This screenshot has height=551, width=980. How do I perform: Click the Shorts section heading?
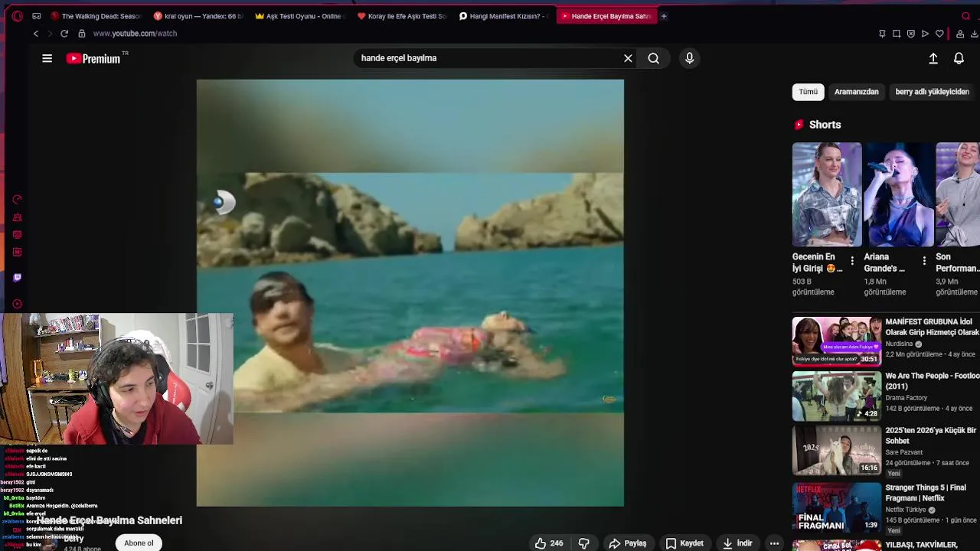tap(825, 125)
